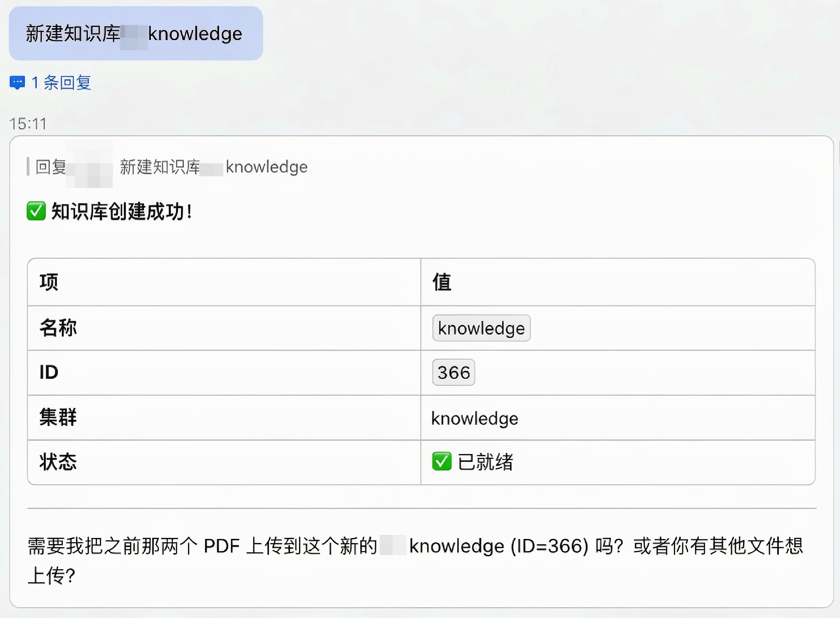
Task: Click the 值 column header cell
Action: coord(618,282)
